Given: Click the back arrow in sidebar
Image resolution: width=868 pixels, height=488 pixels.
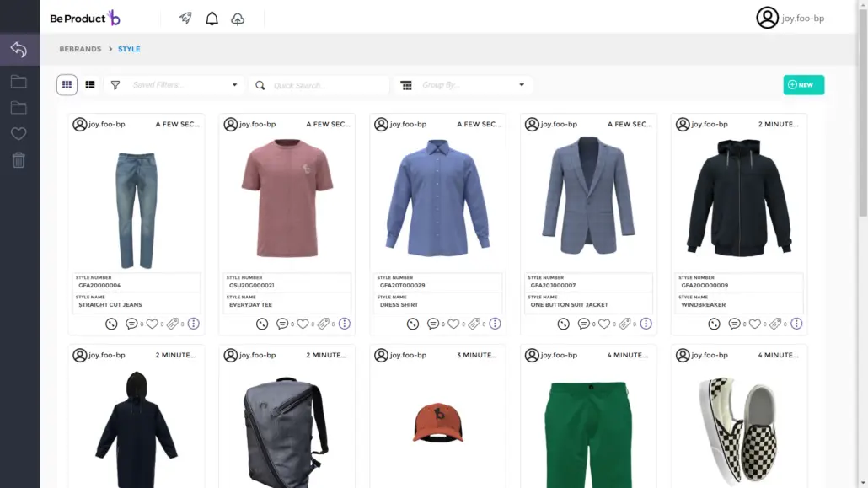Looking at the screenshot, I should pyautogui.click(x=19, y=50).
